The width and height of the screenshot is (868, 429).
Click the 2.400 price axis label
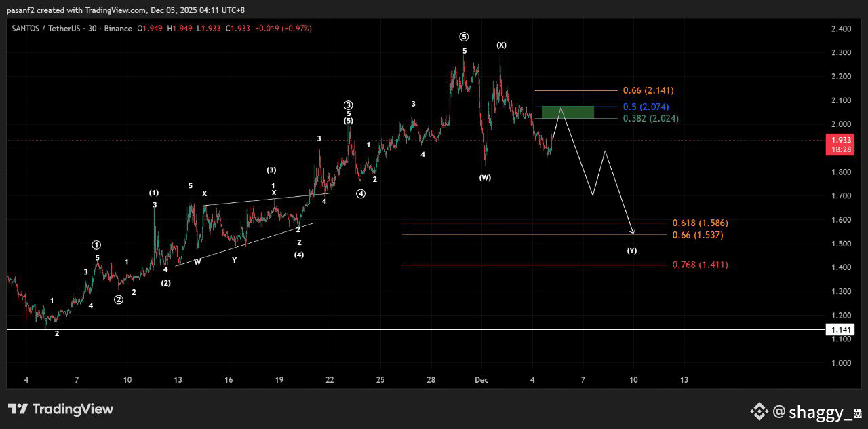click(x=841, y=29)
